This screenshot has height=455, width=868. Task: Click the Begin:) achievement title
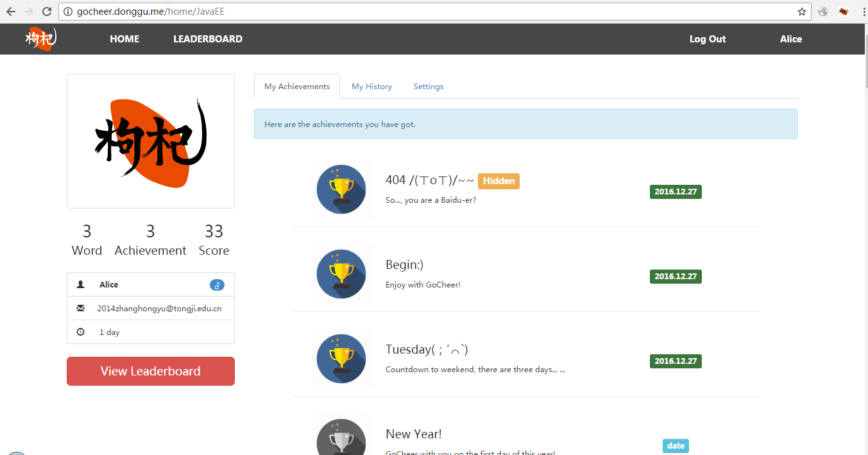404,264
